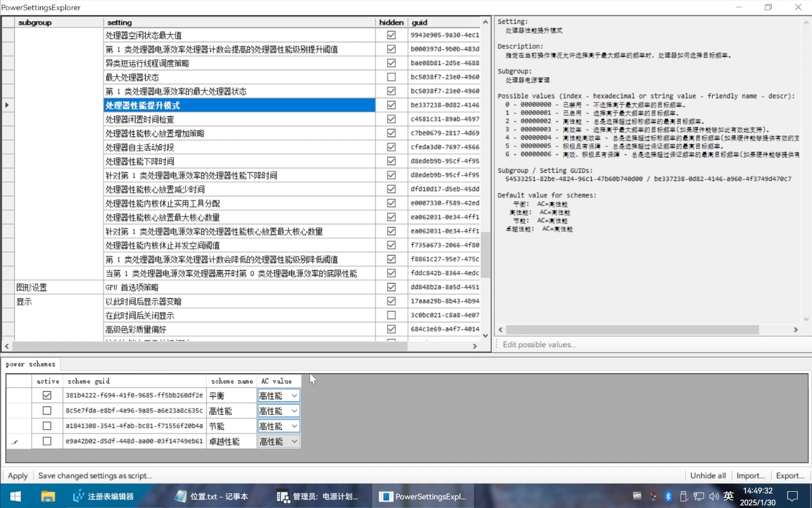812x508 pixels.
Task: Toggle hidden checkbox for 最大处理器状态
Action: pyautogui.click(x=391, y=77)
